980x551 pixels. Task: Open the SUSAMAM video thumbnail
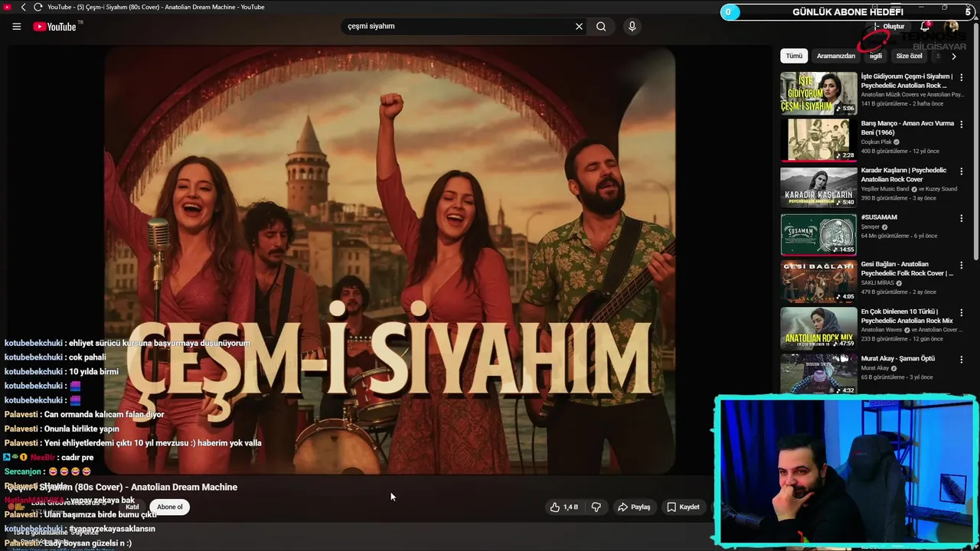pyautogui.click(x=818, y=234)
